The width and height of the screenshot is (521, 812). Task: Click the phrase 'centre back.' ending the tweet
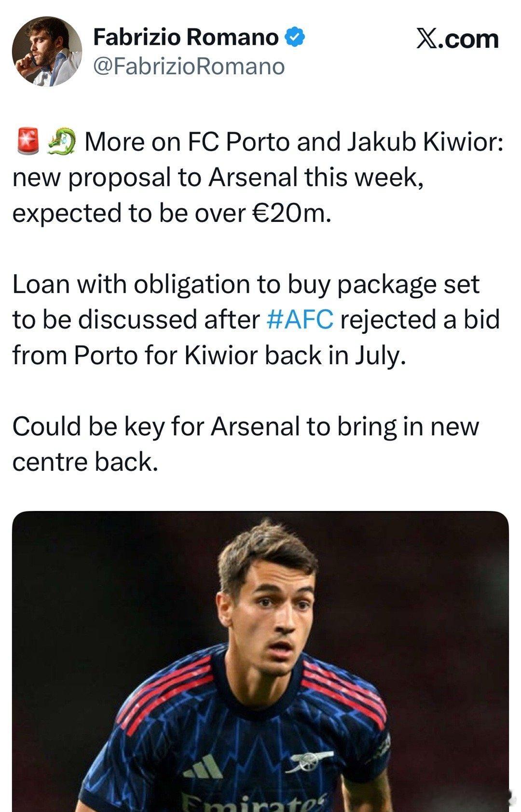85,462
